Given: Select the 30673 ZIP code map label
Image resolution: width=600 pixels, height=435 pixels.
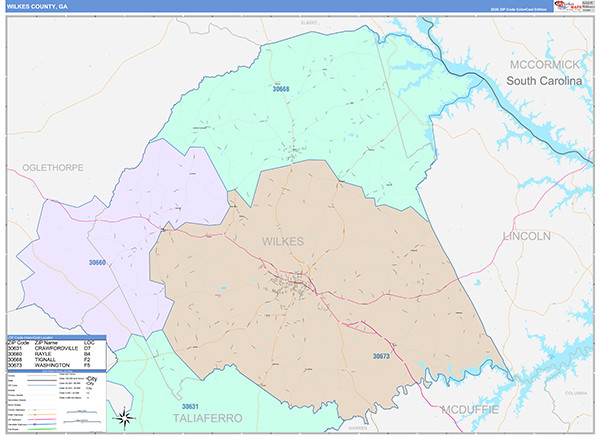Looking at the screenshot, I should (381, 356).
